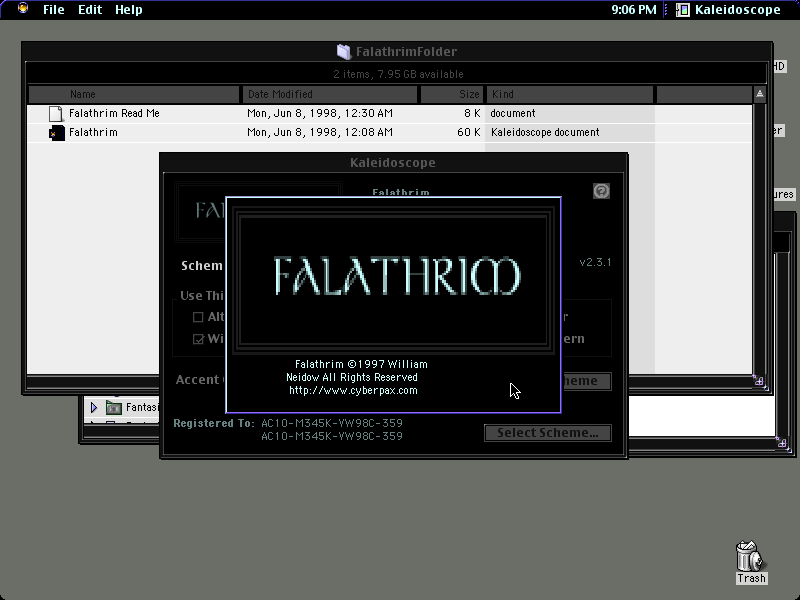Click the FalathrimFolder title folder icon
This screenshot has width=800, height=600.
click(344, 52)
